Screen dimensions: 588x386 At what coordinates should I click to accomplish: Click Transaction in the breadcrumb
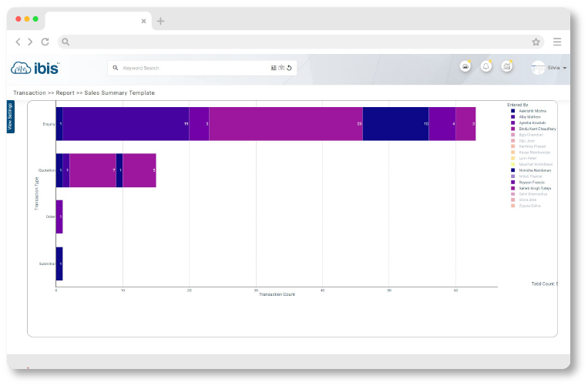(30, 92)
